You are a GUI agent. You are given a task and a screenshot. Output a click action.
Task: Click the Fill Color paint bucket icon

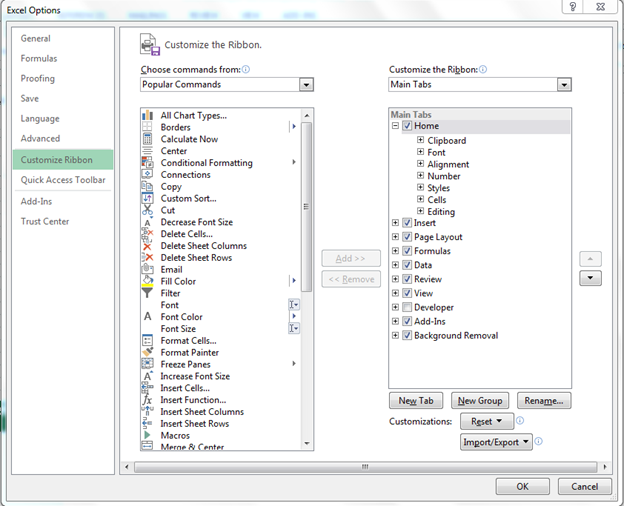pyautogui.click(x=147, y=281)
